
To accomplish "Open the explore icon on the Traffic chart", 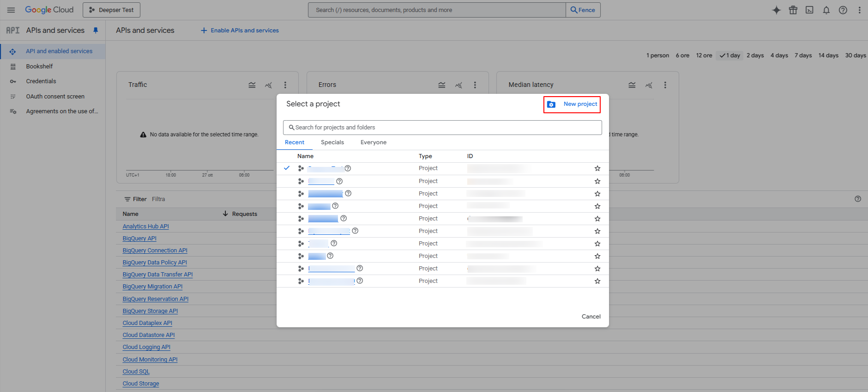I will point(268,85).
